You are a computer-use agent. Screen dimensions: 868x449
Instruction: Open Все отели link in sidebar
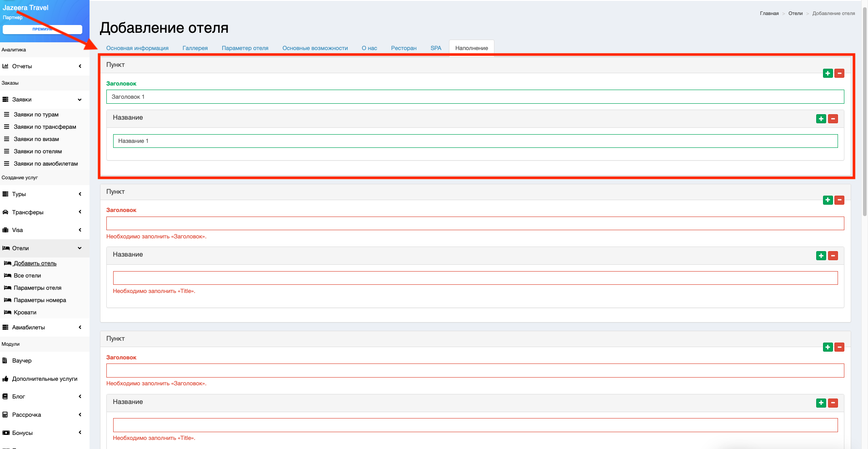pyautogui.click(x=27, y=276)
